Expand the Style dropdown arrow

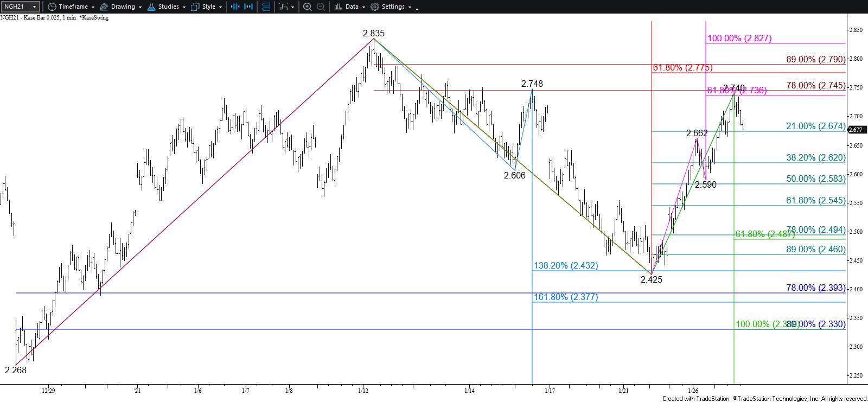point(220,7)
